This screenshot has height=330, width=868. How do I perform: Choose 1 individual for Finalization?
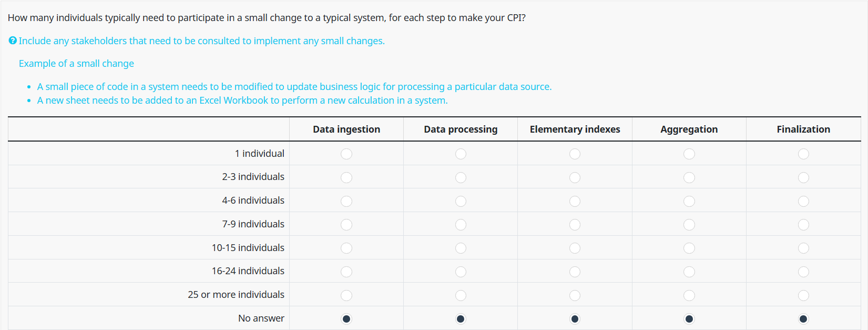point(803,154)
